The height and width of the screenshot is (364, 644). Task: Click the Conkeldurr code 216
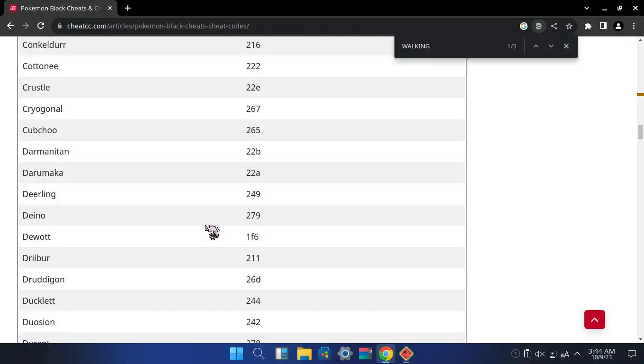pyautogui.click(x=253, y=45)
